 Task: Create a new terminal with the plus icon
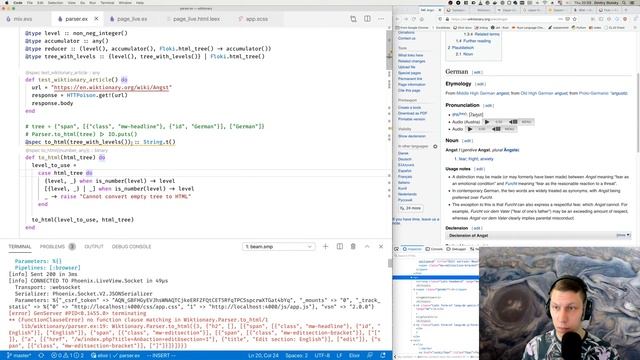click(325, 247)
